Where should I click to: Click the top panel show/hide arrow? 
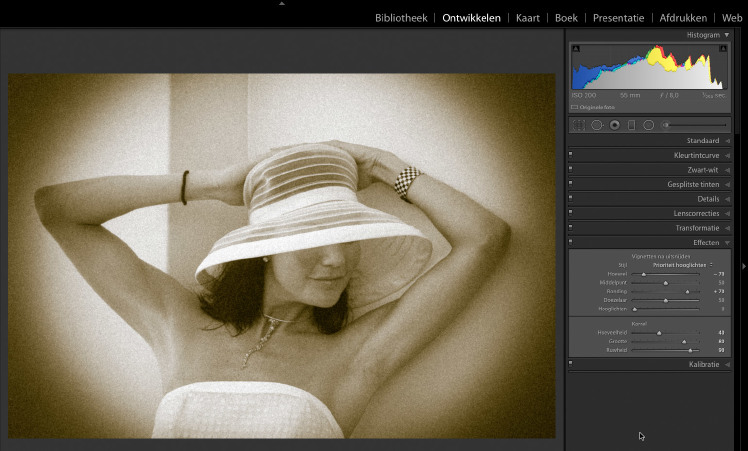282,3
